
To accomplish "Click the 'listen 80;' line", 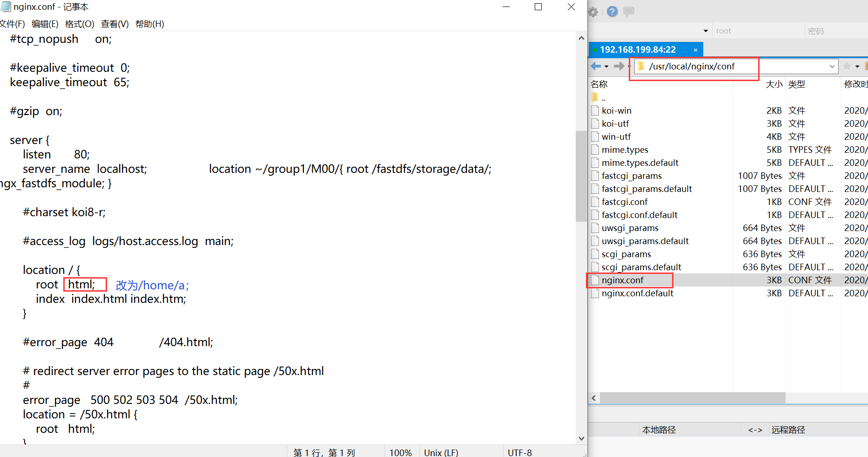I will point(56,154).
